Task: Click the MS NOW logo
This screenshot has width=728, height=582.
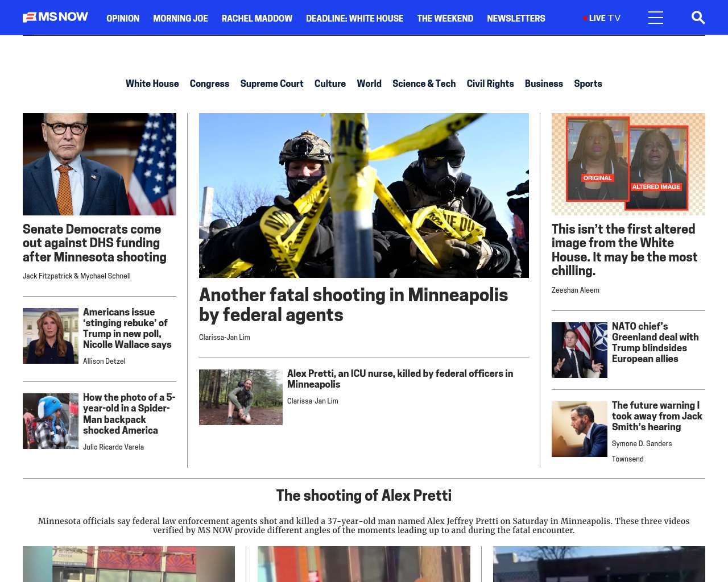Action: tap(55, 17)
